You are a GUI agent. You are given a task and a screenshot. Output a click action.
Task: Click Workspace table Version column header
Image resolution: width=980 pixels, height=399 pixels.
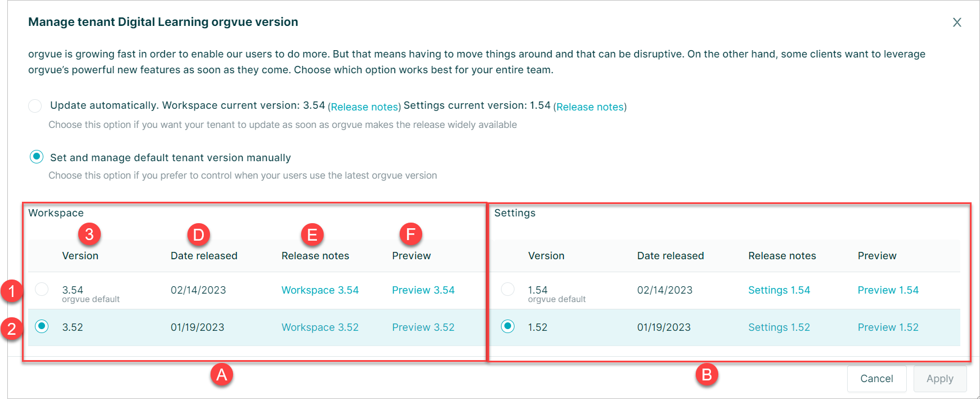tap(80, 256)
